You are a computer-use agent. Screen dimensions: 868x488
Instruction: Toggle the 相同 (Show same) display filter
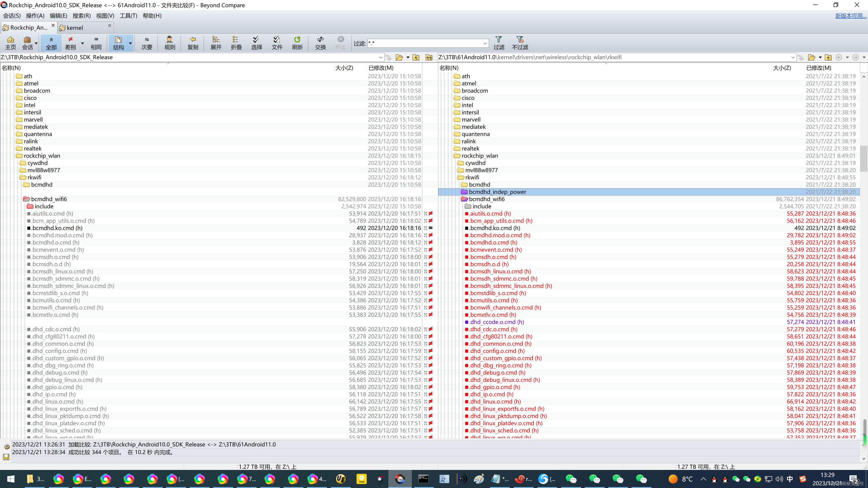pos(96,43)
